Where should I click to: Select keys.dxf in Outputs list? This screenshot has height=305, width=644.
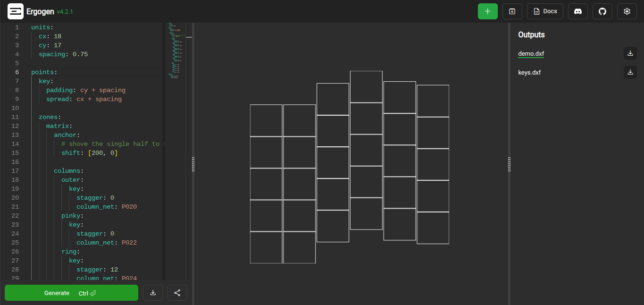pos(529,72)
